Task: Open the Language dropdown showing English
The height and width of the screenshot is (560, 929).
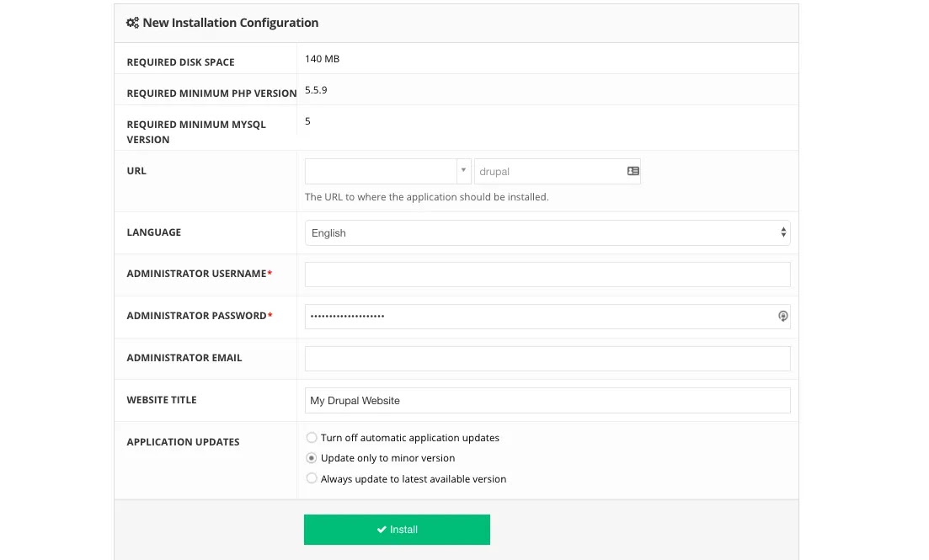Action: pos(547,233)
